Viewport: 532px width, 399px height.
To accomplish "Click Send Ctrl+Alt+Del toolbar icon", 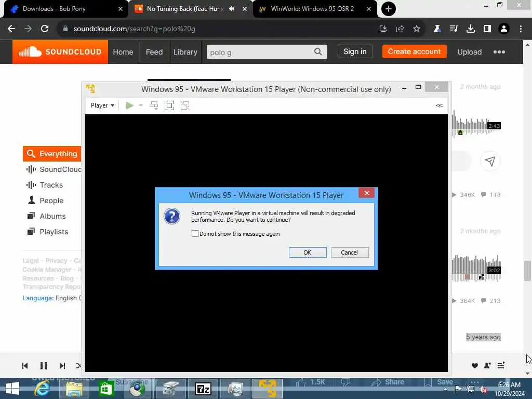I will click(154, 105).
